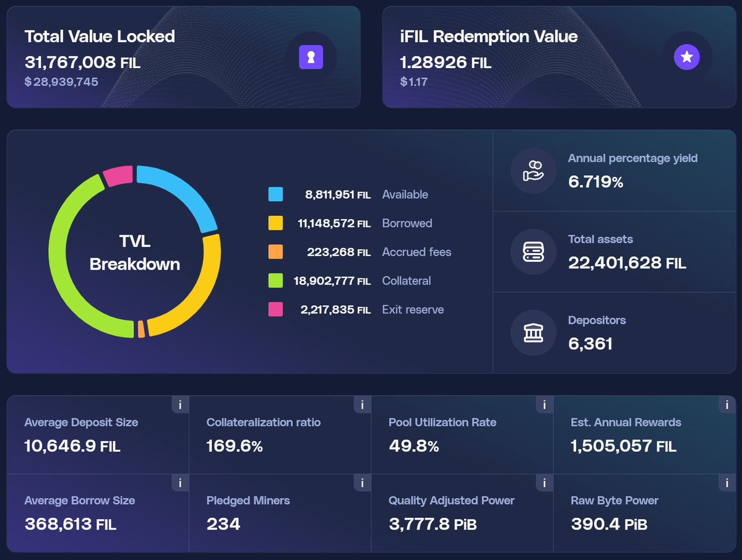Select the green Collateral legend swatch
This screenshot has width=742, height=560.
click(275, 280)
